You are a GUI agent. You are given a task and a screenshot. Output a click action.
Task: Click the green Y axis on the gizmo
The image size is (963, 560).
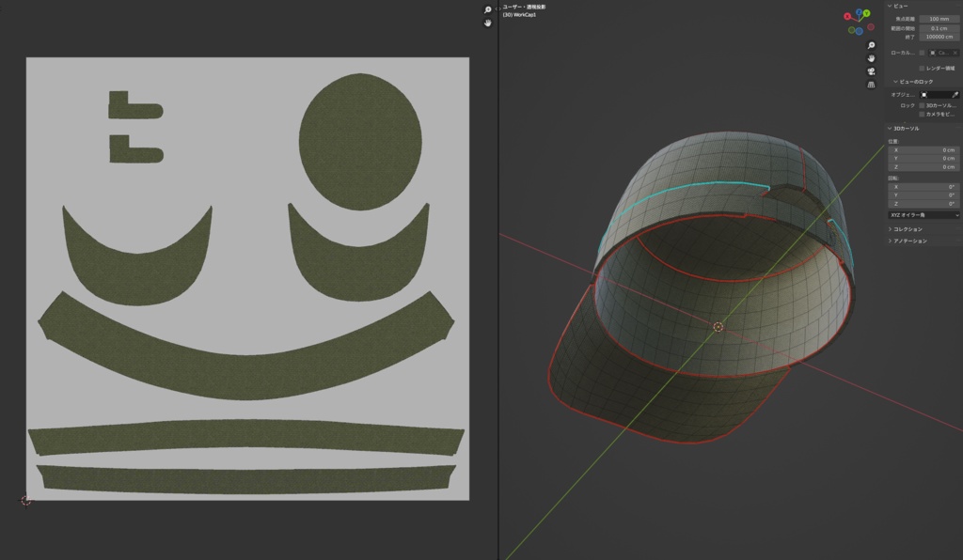(866, 13)
